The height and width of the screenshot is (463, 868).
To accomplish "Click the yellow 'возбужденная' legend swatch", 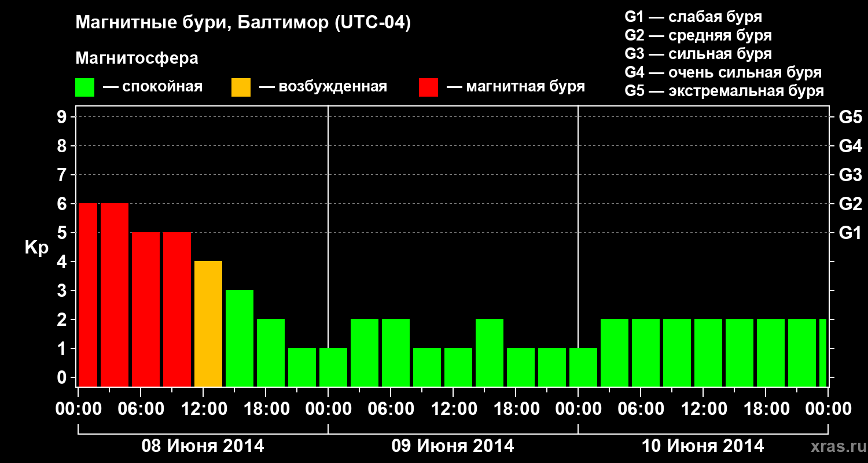I will (241, 87).
